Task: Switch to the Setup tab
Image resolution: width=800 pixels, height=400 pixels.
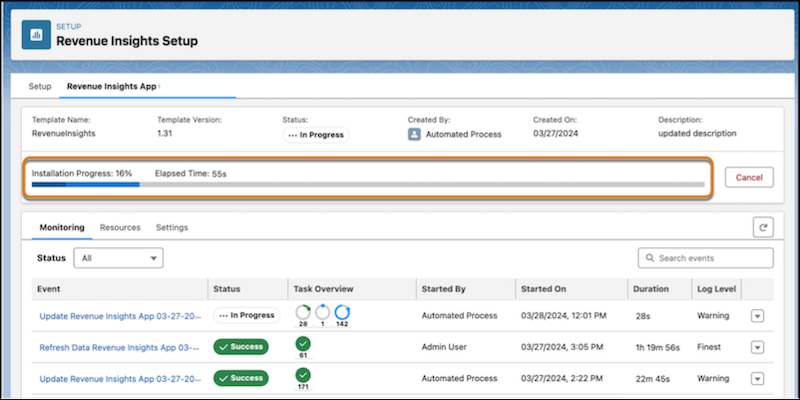Action: tap(40, 86)
